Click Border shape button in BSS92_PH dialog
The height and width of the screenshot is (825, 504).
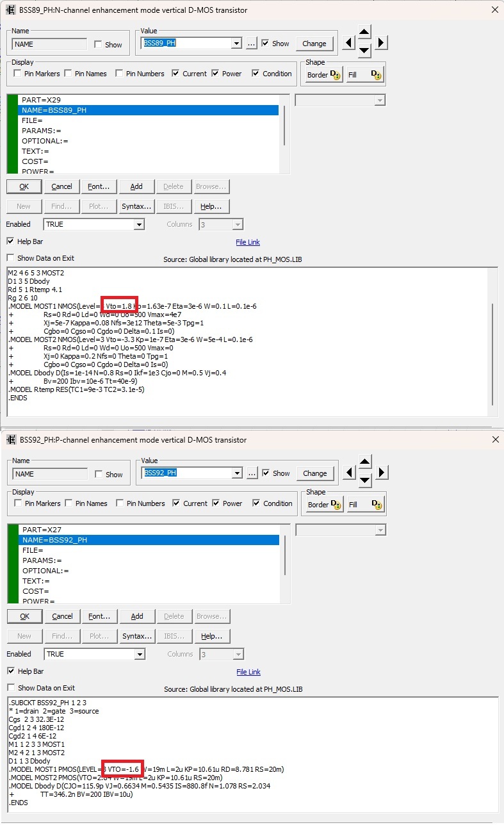[323, 505]
